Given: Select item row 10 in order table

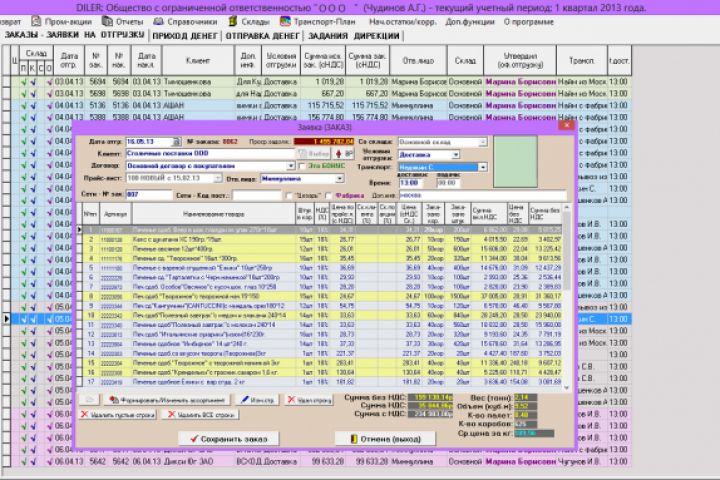Looking at the screenshot, I should pos(321,316).
